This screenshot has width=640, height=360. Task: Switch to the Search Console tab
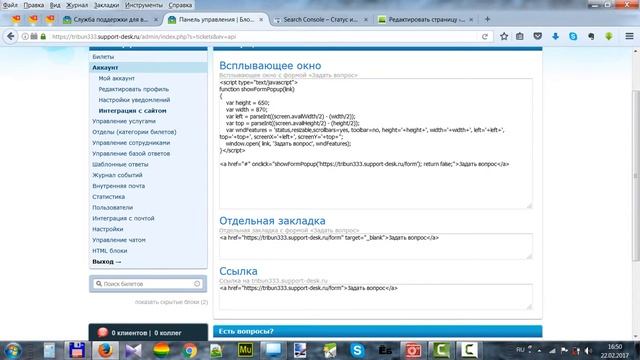coord(320,19)
